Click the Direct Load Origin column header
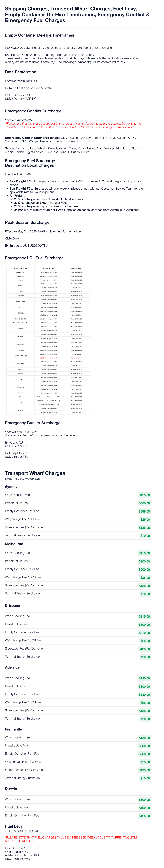 pos(20,268)
